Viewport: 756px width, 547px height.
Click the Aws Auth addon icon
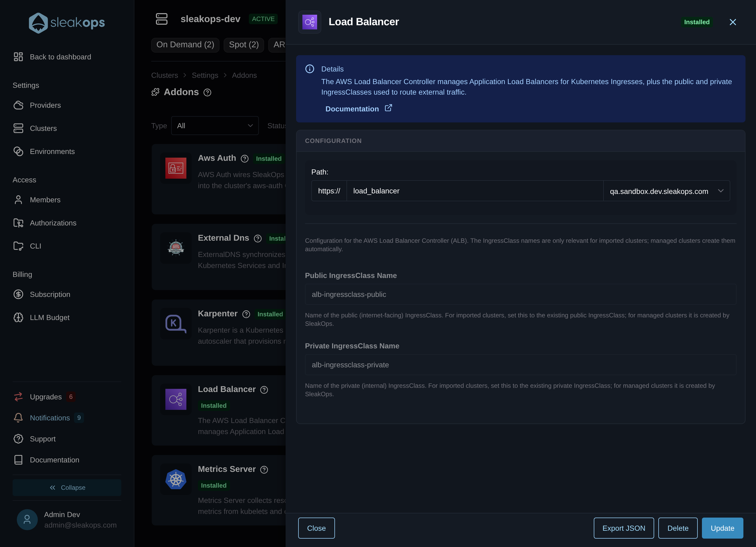tap(176, 168)
